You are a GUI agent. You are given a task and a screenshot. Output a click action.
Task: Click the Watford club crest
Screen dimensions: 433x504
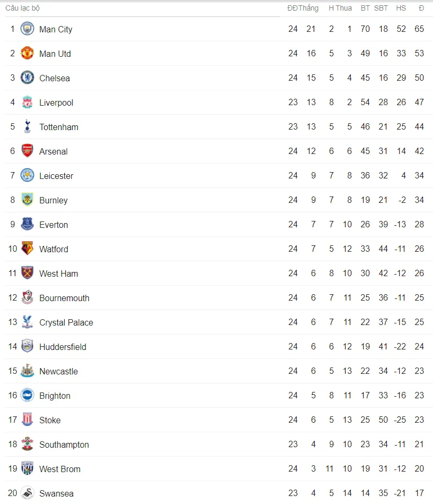27,249
